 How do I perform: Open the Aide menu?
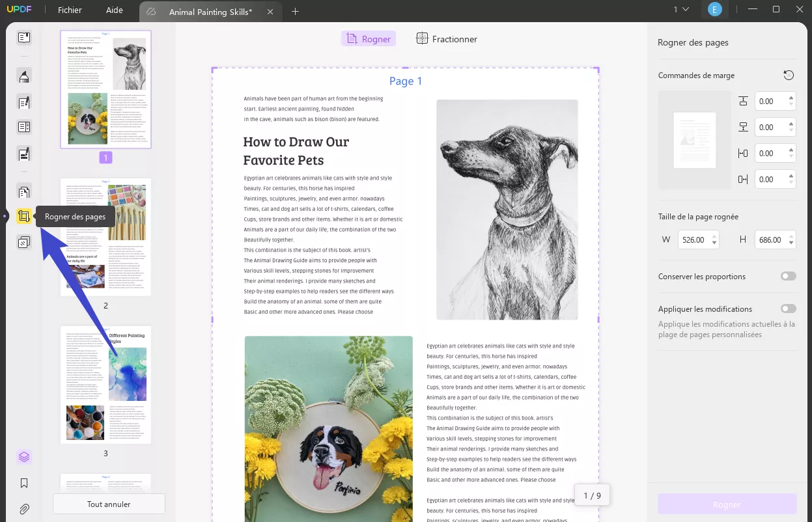114,10
